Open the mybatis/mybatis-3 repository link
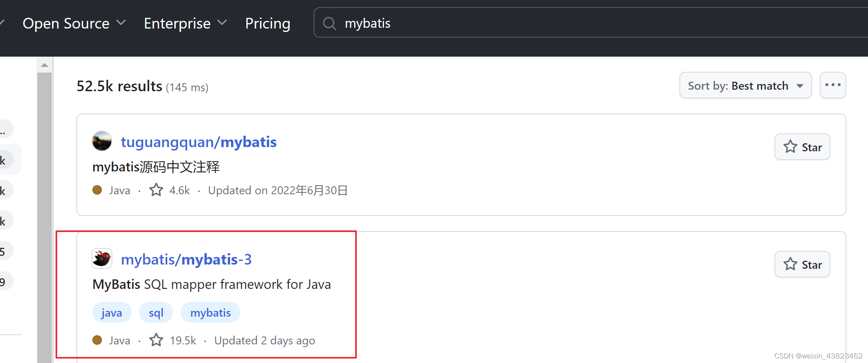Screen dimensions: 868x363 pyautogui.click(x=186, y=259)
